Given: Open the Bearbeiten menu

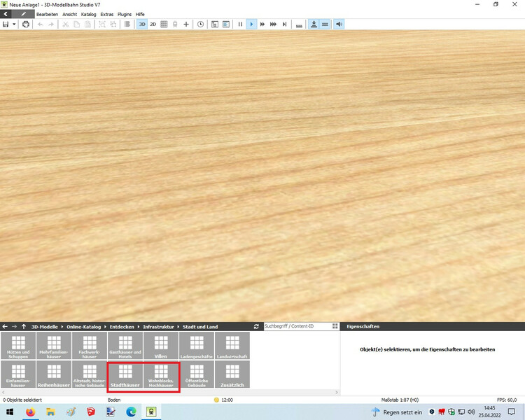Looking at the screenshot, I should tap(47, 14).
